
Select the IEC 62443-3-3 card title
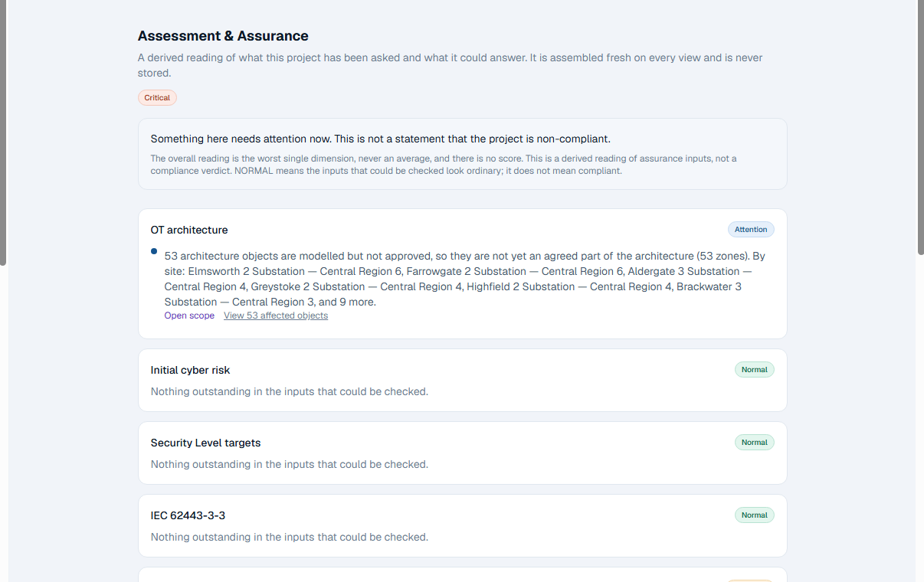188,515
